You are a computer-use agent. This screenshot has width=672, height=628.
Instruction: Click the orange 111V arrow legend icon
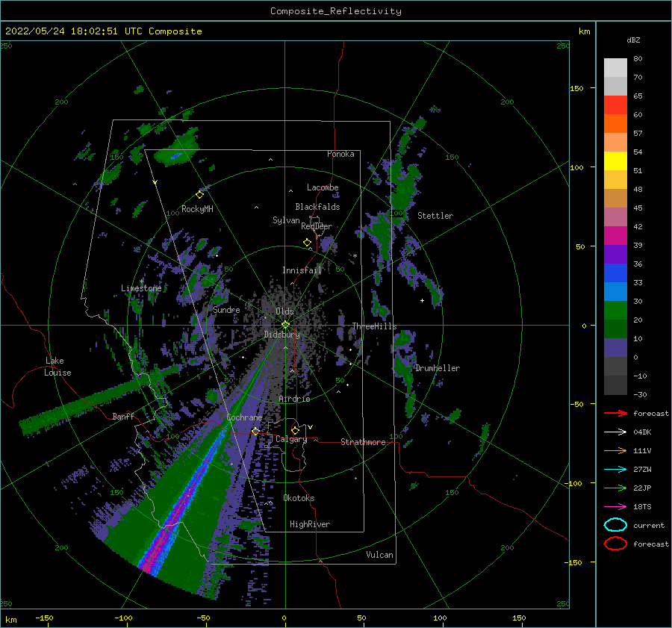coord(615,450)
